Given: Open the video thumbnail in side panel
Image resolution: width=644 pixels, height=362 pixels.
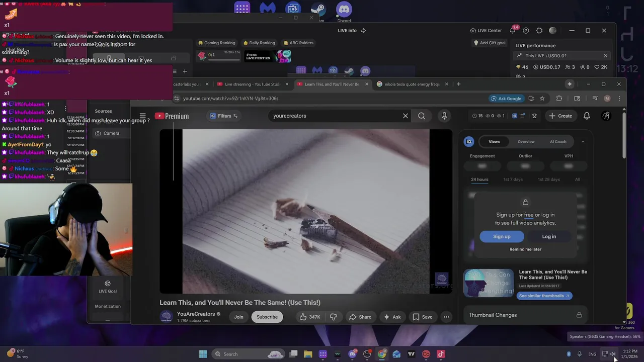Looking at the screenshot, I should point(489,283).
